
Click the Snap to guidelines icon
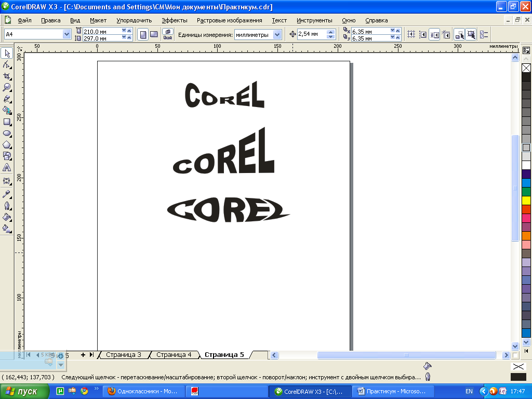pos(423,34)
